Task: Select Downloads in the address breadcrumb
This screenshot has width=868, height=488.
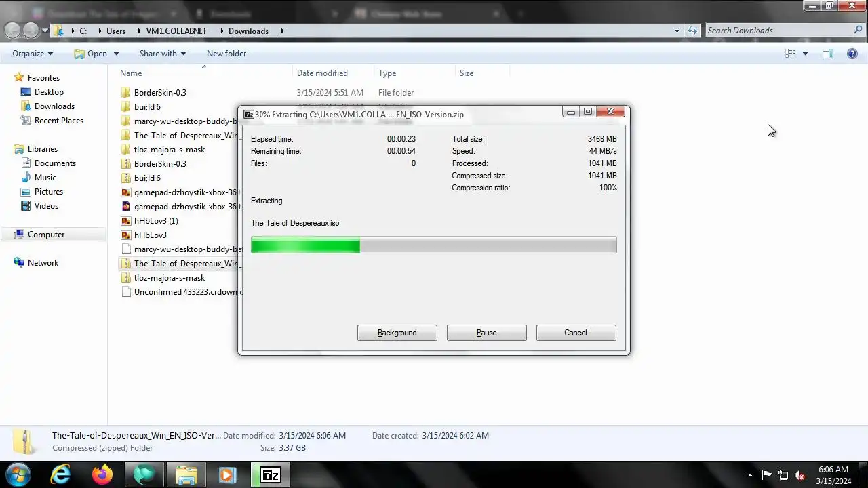Action: pyautogui.click(x=248, y=30)
